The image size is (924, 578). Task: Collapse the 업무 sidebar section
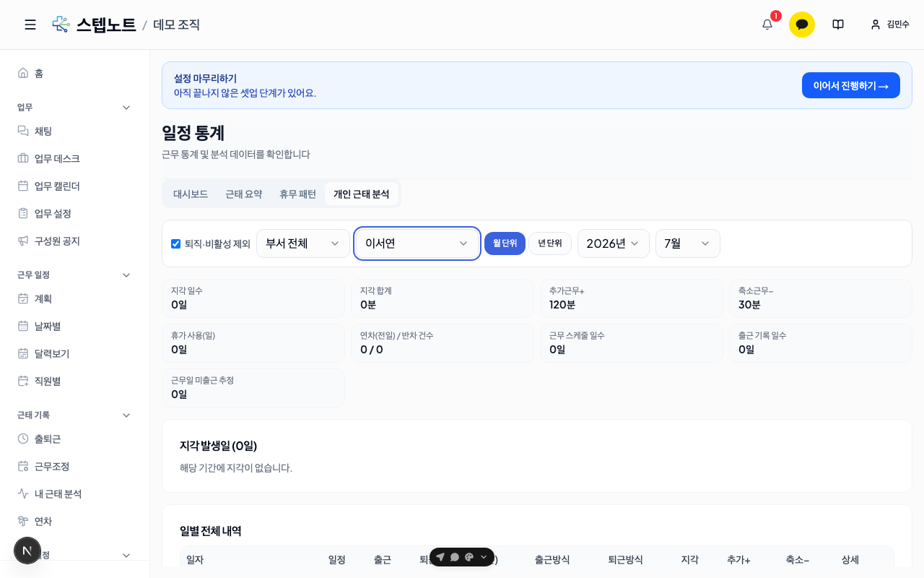(126, 107)
